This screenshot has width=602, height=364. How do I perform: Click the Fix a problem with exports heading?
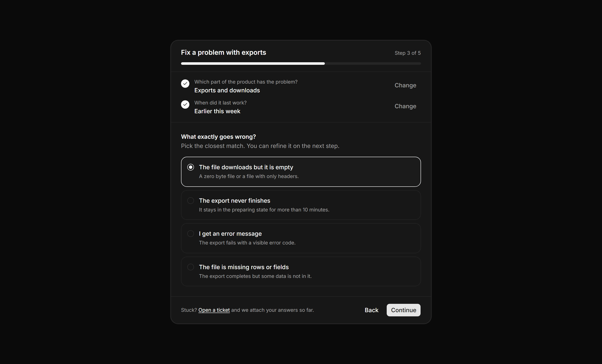tap(223, 52)
